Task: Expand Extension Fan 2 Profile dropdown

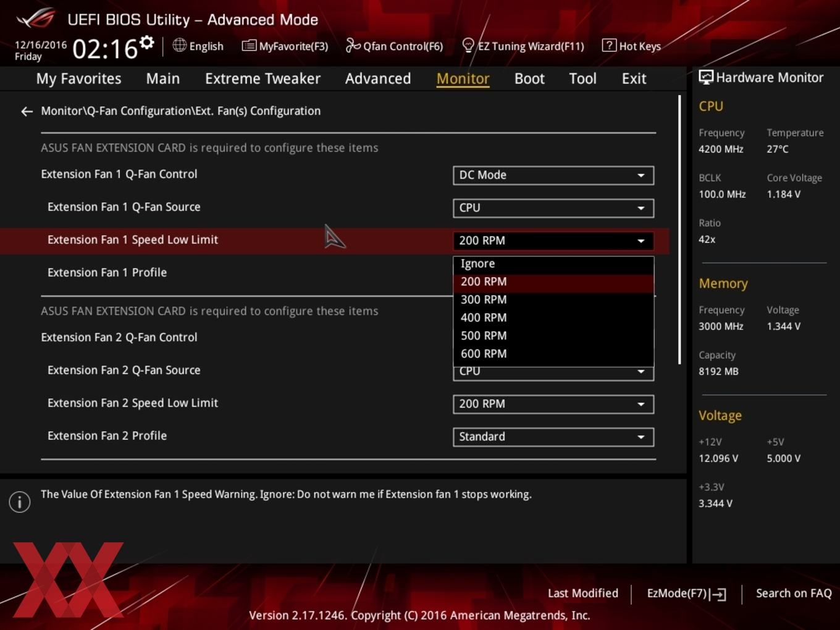Action: (x=553, y=437)
